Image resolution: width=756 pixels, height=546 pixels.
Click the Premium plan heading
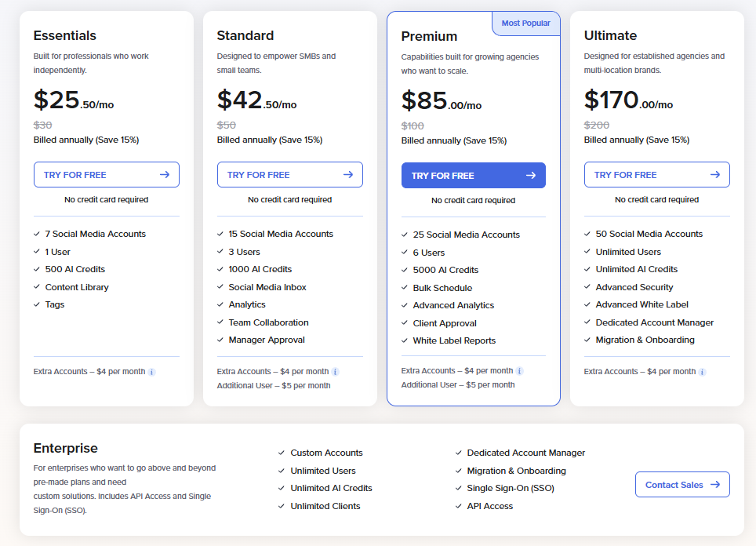(429, 37)
